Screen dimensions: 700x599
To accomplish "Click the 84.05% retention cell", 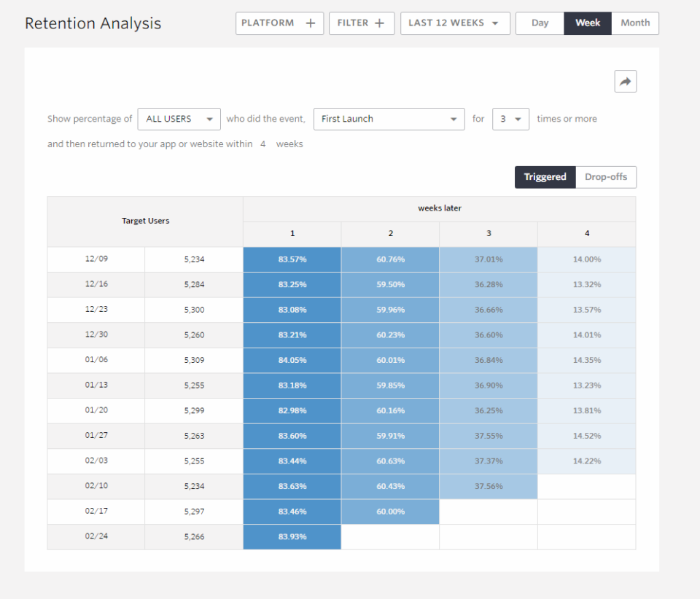I will pyautogui.click(x=292, y=361).
